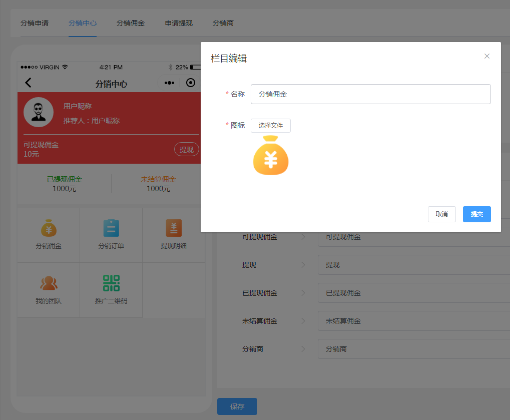Expand the 提现 row chevron
This screenshot has width=510, height=420.
point(303,265)
